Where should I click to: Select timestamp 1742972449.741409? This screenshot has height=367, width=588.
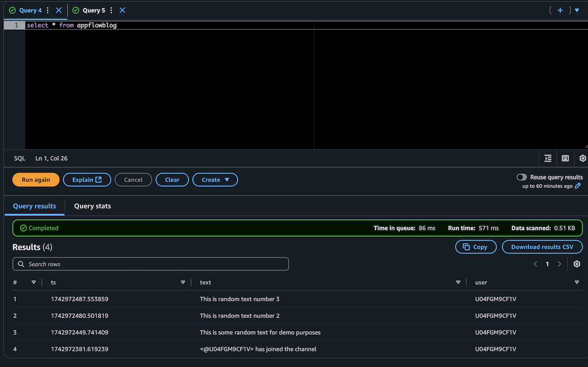pyautogui.click(x=79, y=332)
